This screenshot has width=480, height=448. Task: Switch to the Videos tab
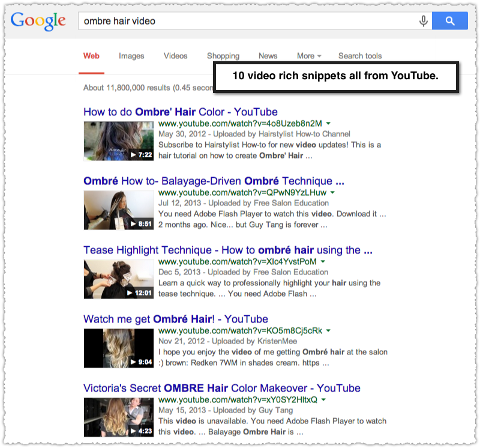(175, 56)
